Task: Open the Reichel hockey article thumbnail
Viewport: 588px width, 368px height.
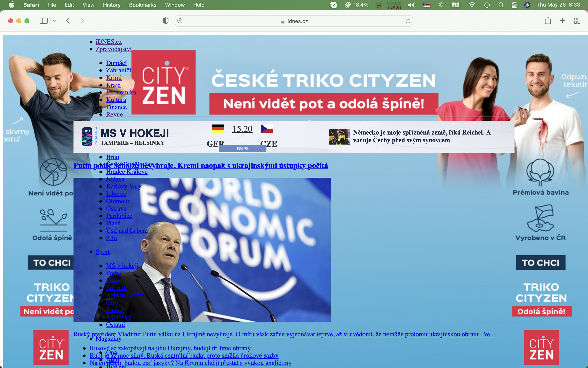Action: pos(340,137)
